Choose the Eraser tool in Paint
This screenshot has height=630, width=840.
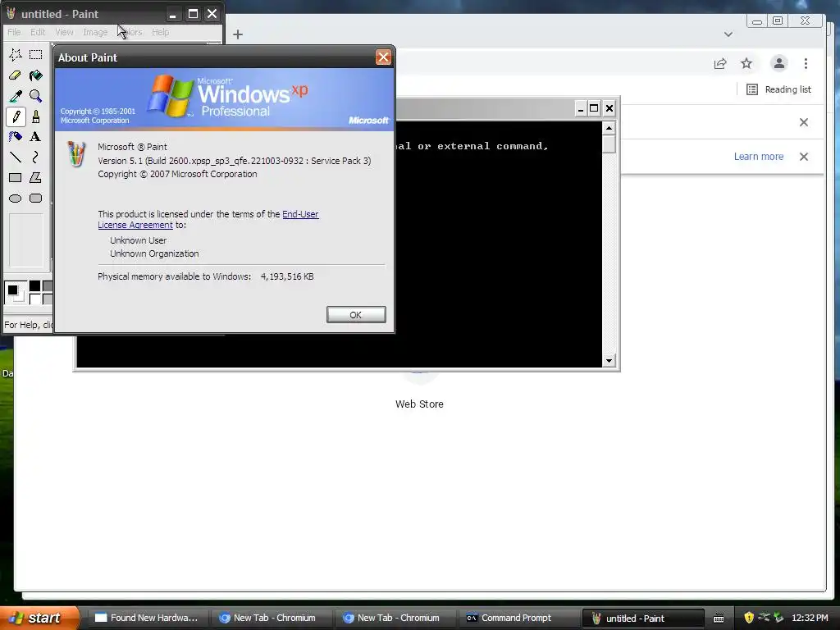(x=15, y=75)
